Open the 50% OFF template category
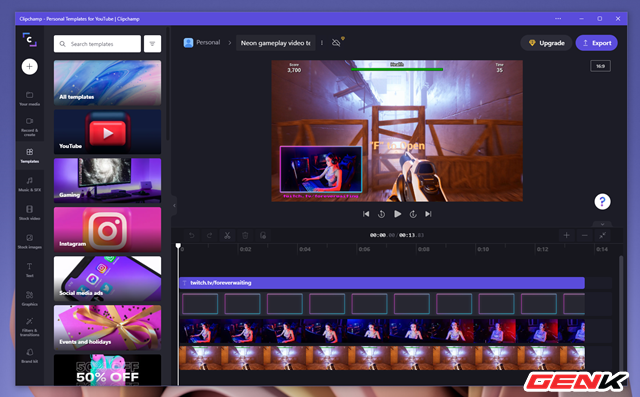The height and width of the screenshot is (397, 640). [x=107, y=370]
